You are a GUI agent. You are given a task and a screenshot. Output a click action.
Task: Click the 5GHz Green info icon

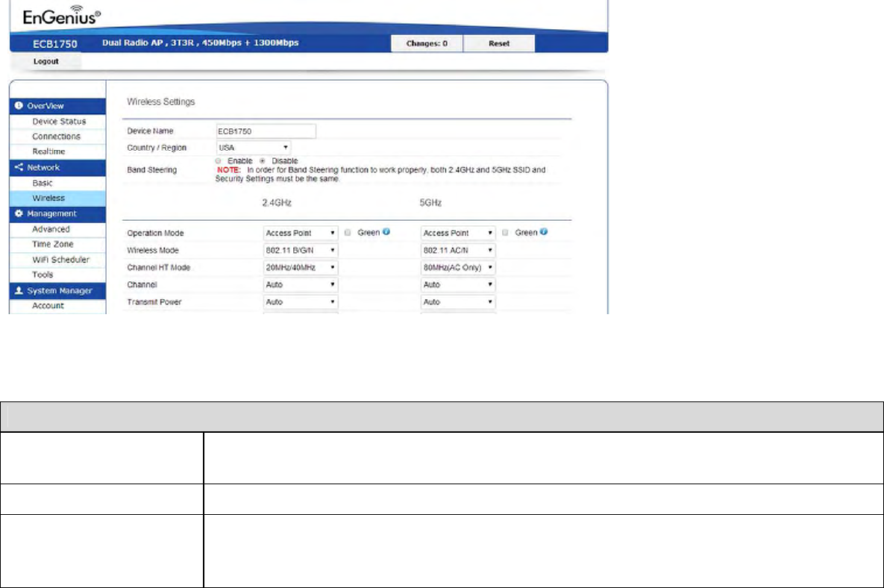point(544,232)
